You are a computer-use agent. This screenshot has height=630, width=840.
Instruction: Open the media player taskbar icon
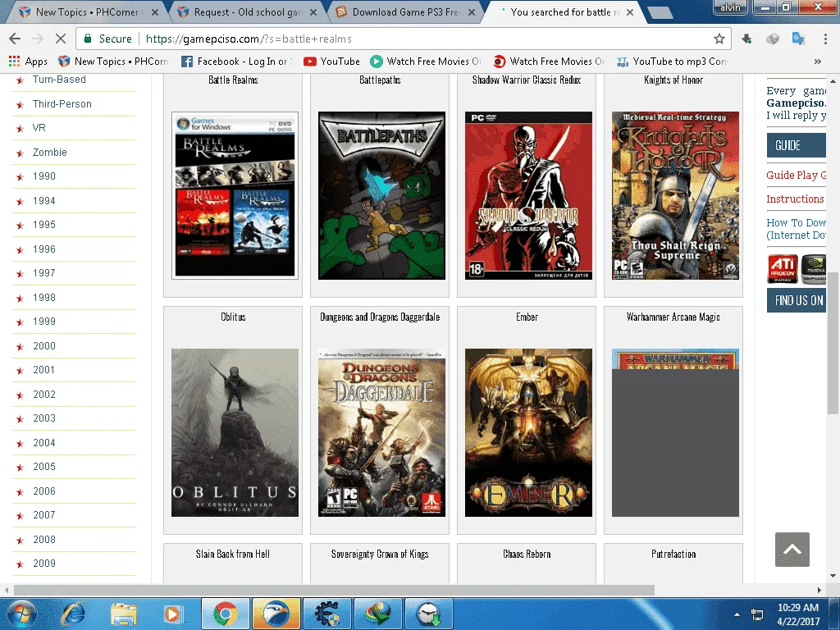point(172,614)
